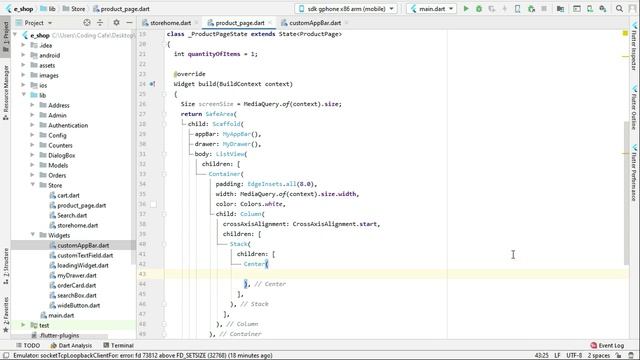
Task: Open the Terminal tool window
Action: pyautogui.click(x=118, y=345)
